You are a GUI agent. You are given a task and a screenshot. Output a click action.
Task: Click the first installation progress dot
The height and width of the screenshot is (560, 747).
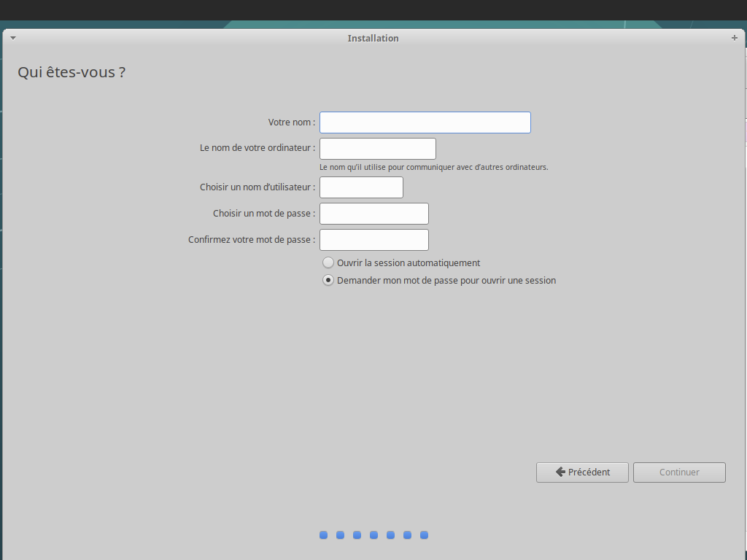point(323,535)
